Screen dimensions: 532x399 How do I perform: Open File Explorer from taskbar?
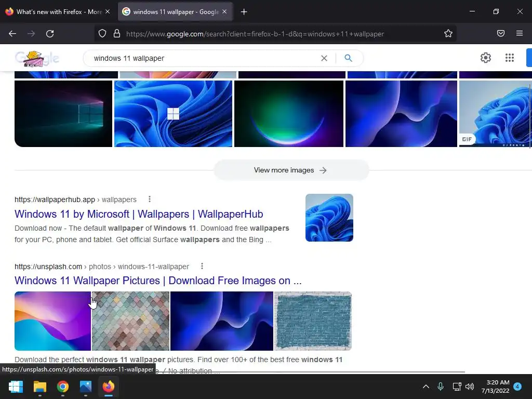39,387
